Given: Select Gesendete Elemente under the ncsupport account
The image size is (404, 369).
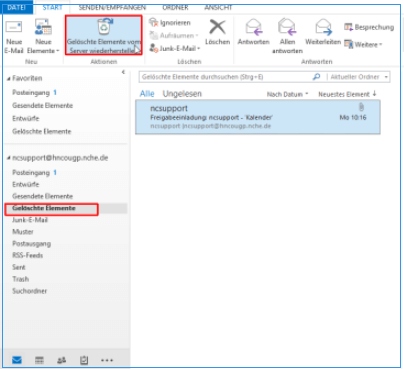Looking at the screenshot, I should click(42, 196).
